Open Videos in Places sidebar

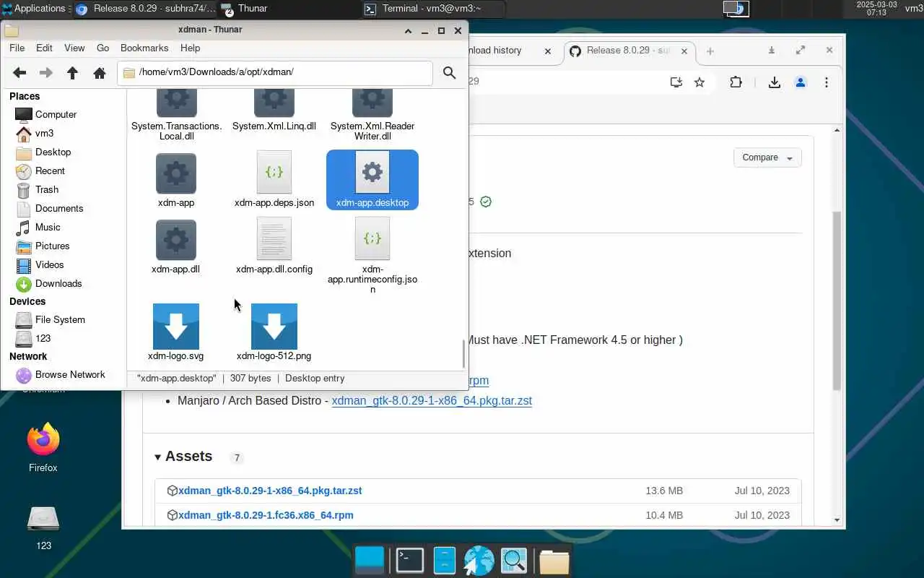tap(49, 264)
